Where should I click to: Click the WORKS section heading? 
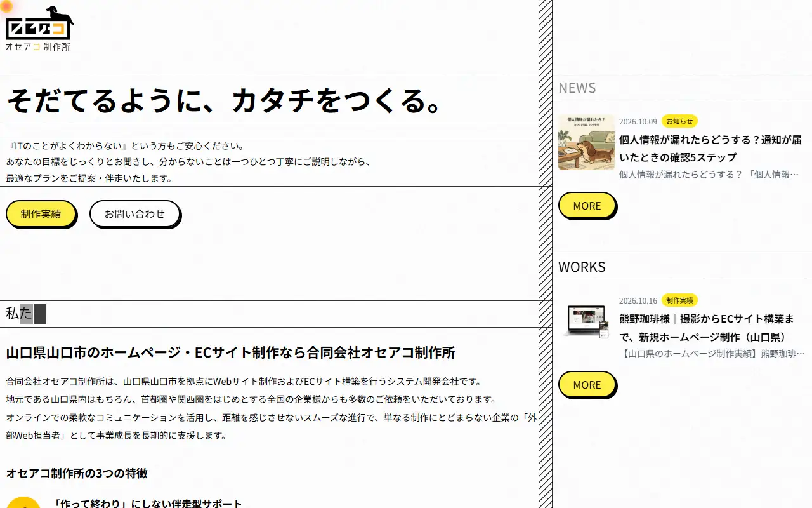coord(582,267)
